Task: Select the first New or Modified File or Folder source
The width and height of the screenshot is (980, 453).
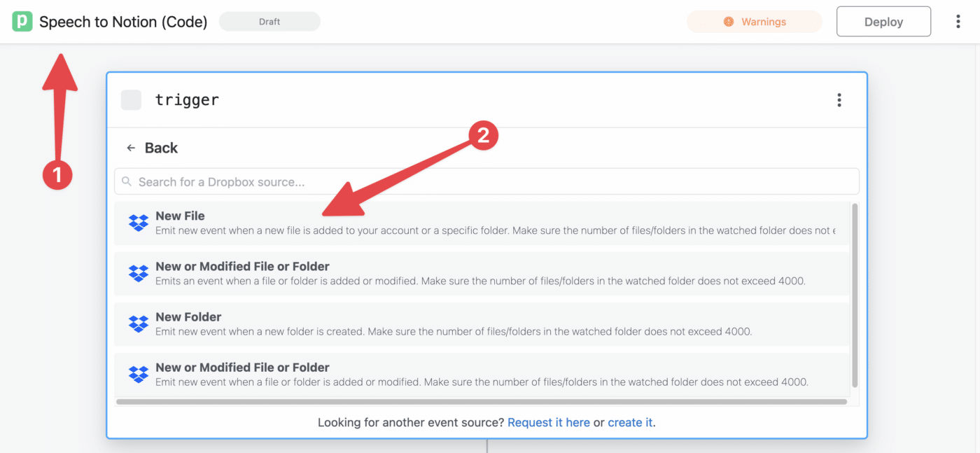Action: [482, 274]
